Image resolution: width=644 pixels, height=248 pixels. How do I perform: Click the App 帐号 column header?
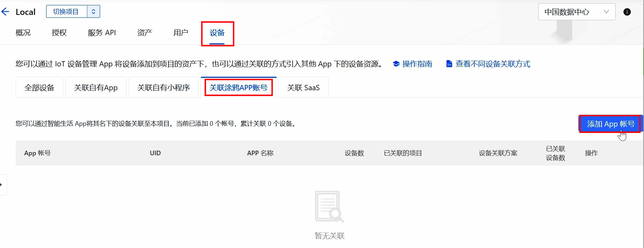click(x=37, y=153)
